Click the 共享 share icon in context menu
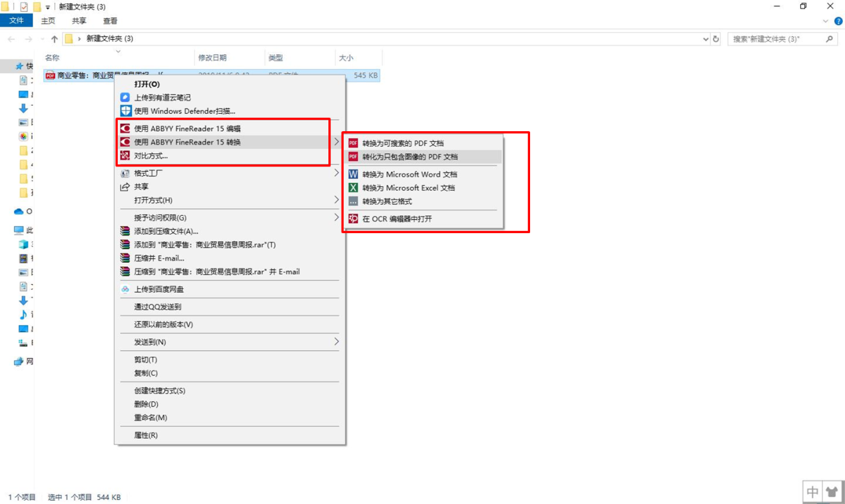 point(125,186)
